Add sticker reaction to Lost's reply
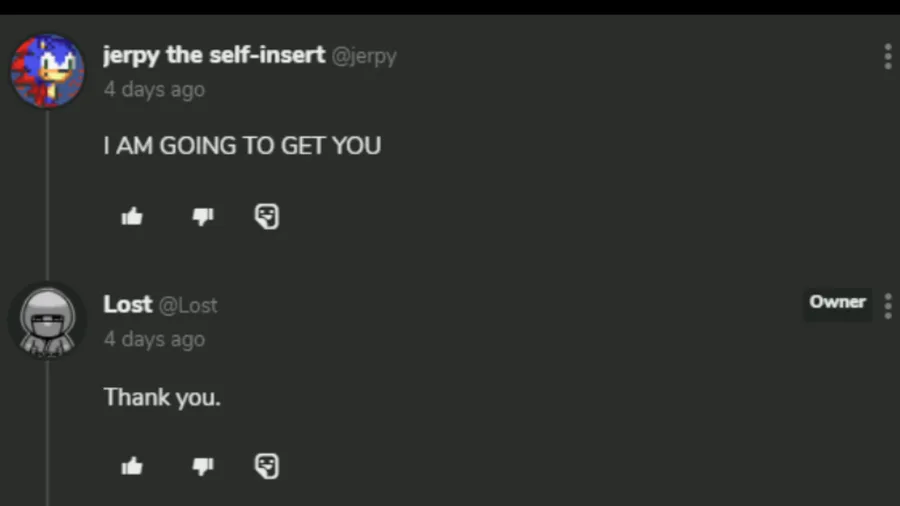The width and height of the screenshot is (900, 506). [x=266, y=466]
